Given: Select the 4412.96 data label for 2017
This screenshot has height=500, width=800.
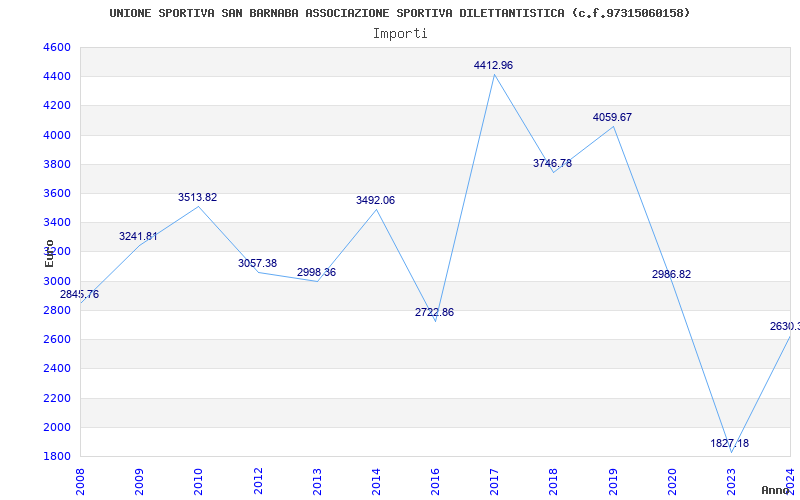Looking at the screenshot, I should tap(493, 65).
